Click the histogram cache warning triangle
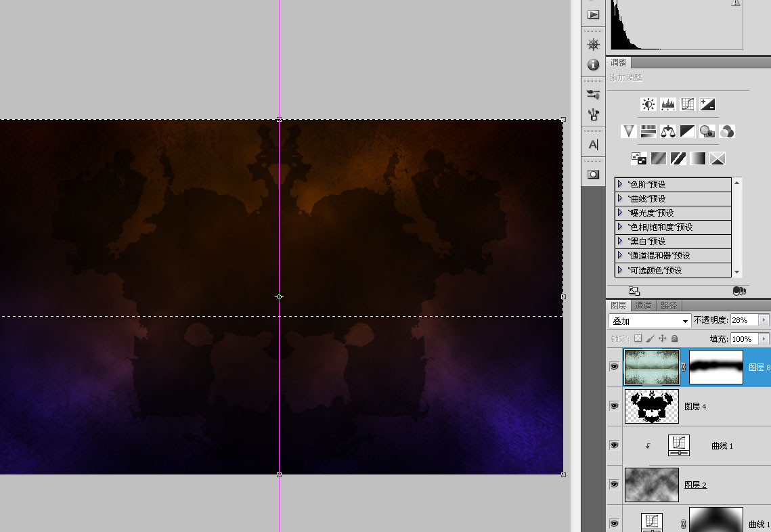Image resolution: width=771 pixels, height=532 pixels. (736, 3)
